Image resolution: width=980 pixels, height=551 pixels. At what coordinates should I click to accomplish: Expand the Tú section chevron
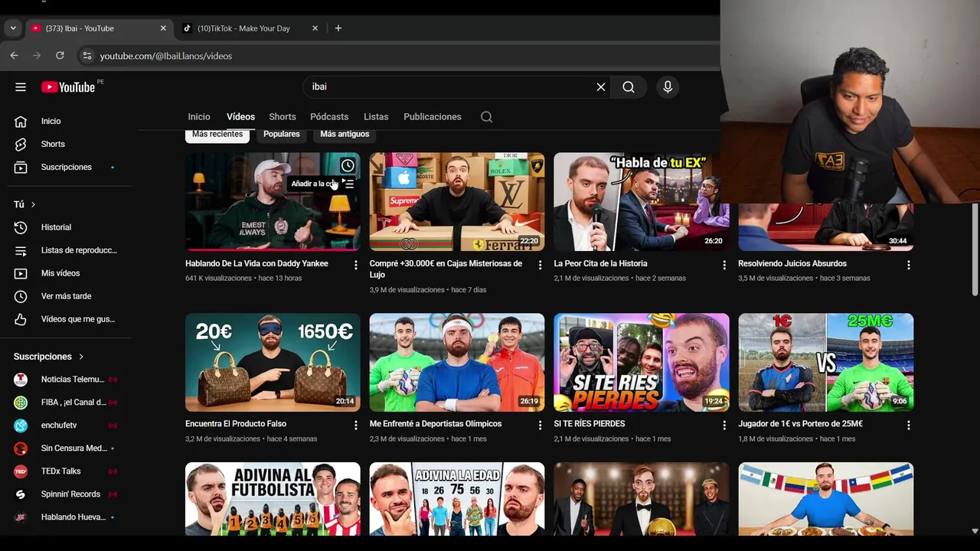33,204
